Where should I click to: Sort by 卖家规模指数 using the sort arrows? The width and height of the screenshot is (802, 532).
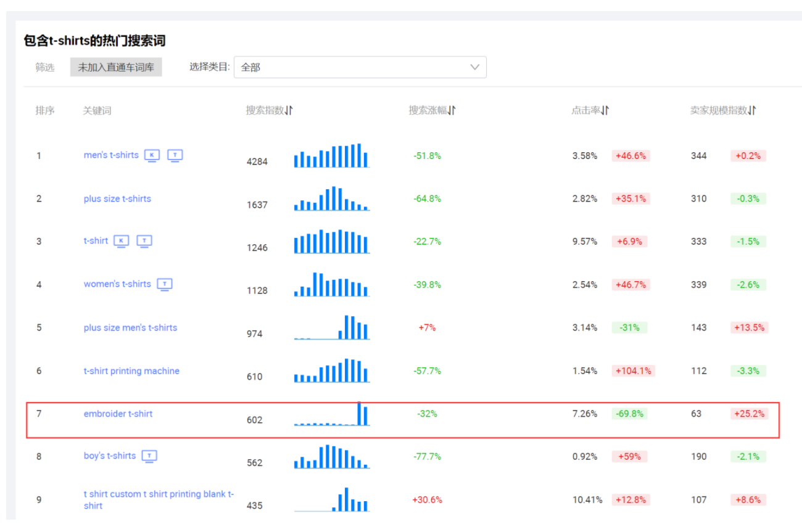[752, 110]
